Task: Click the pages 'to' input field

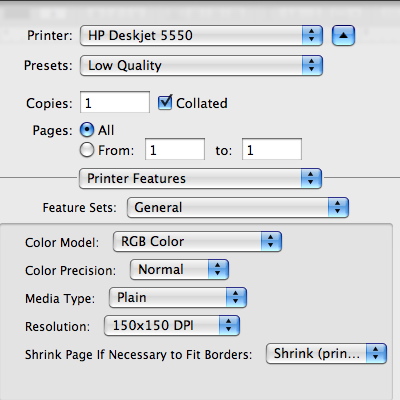Action: (x=272, y=149)
